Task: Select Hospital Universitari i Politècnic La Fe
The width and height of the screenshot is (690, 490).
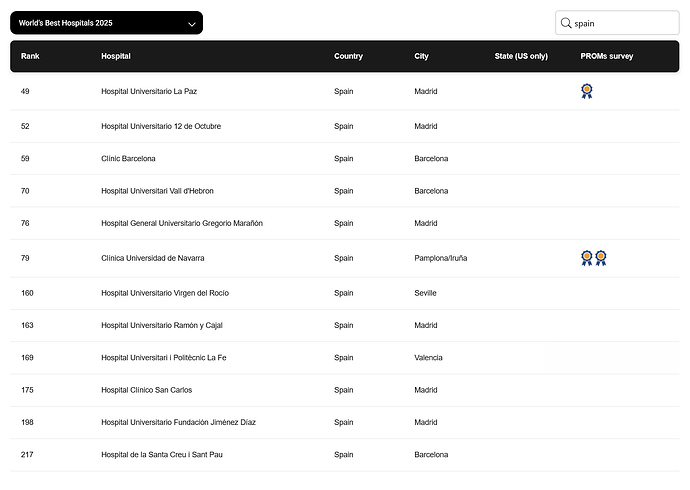Action: pos(164,358)
